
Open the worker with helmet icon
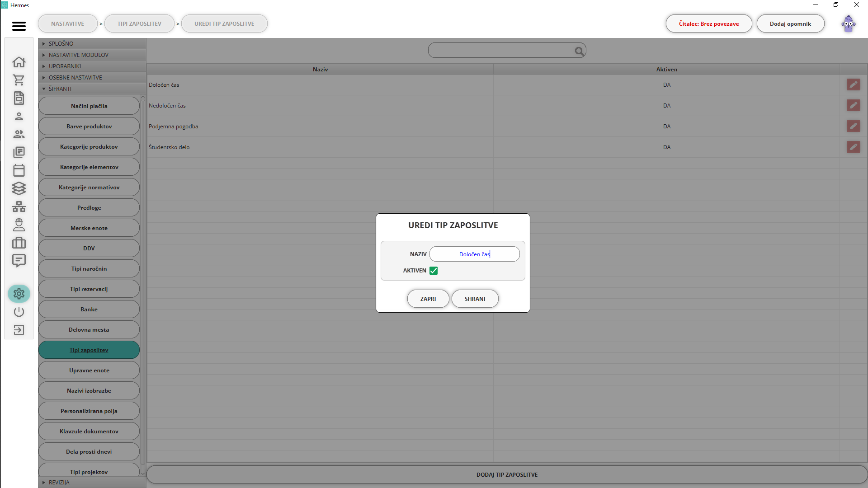click(19, 225)
